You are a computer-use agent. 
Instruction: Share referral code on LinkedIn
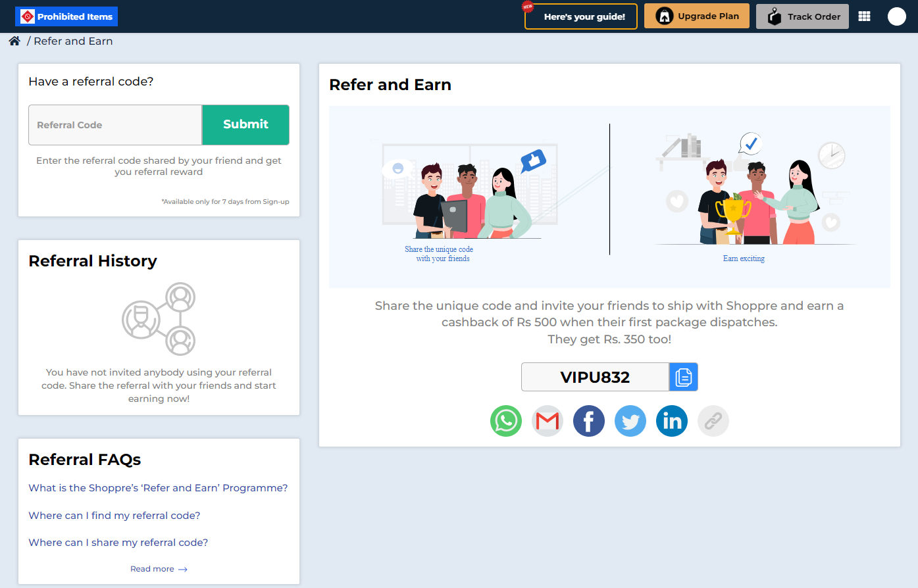pos(671,421)
